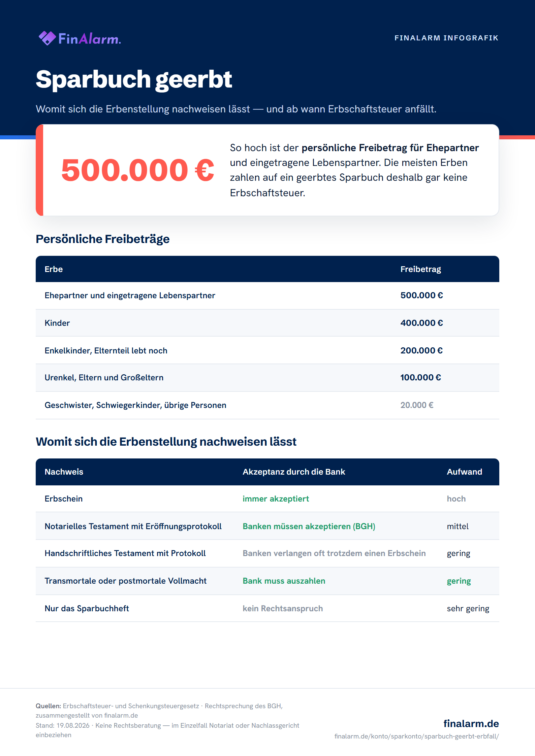The height and width of the screenshot is (756, 535).
Task: Click the sparbuch-geerbt-erbfall URL in footer
Action: pyautogui.click(x=416, y=736)
